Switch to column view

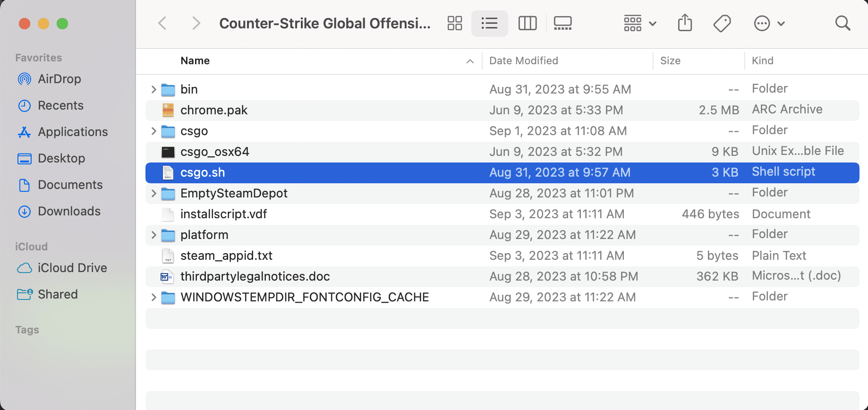coord(528,23)
